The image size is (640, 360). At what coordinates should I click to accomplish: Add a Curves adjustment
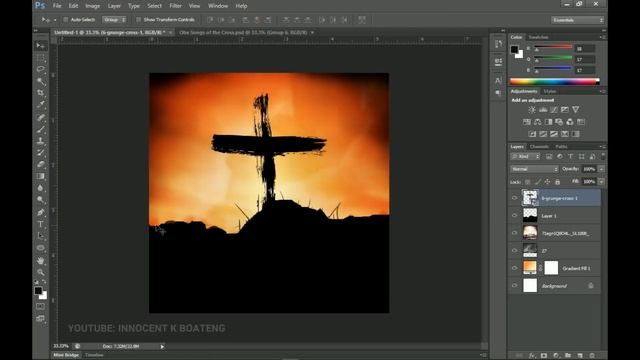[554, 110]
